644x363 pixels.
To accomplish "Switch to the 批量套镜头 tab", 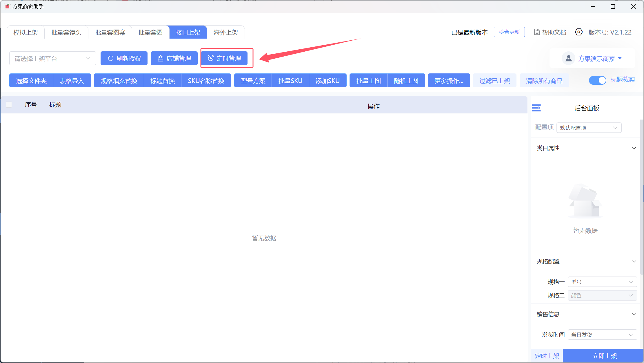I will click(66, 32).
